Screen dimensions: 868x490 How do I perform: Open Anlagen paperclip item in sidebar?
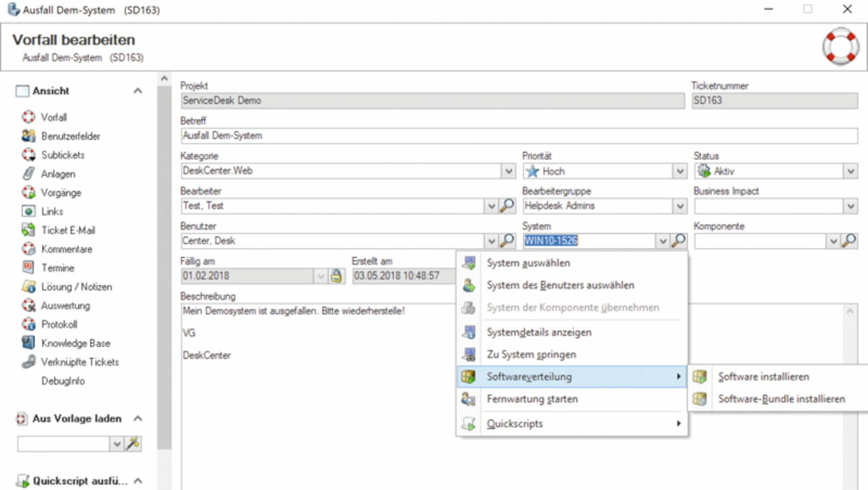tap(58, 174)
